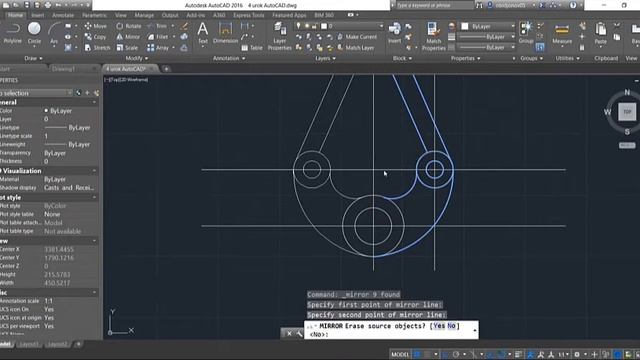Click the Rotate tool
The image size is (640, 360).
[x=129, y=26]
